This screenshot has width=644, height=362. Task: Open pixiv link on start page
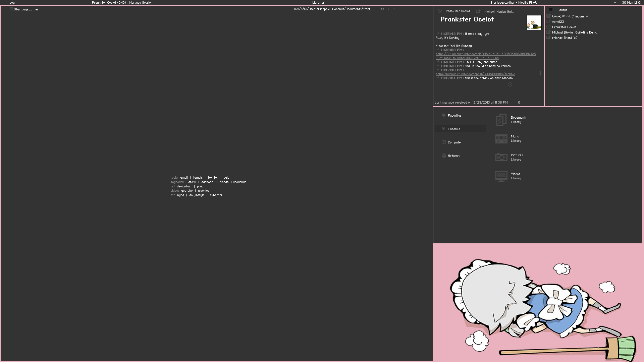[x=200, y=186]
